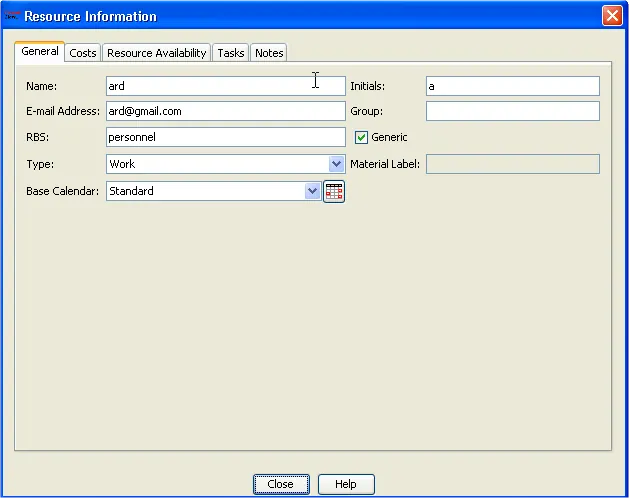Toggle the Generic checkbox

click(361, 137)
